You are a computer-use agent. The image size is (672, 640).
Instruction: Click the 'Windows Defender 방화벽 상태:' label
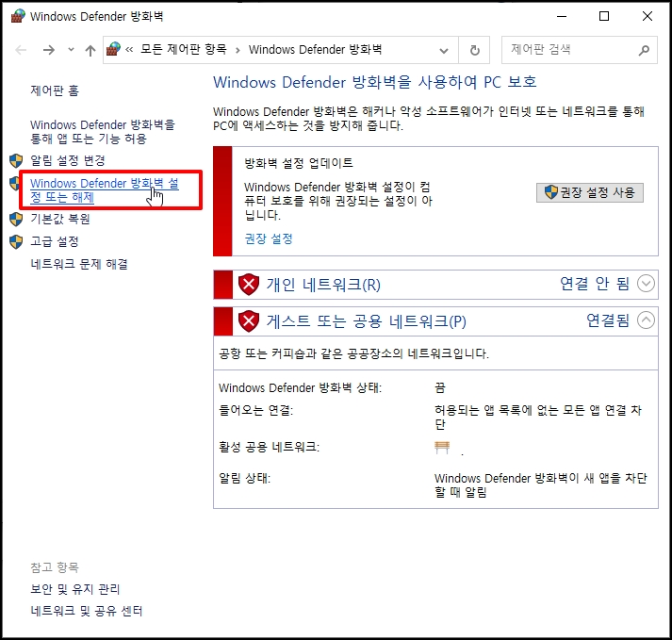tap(300, 388)
